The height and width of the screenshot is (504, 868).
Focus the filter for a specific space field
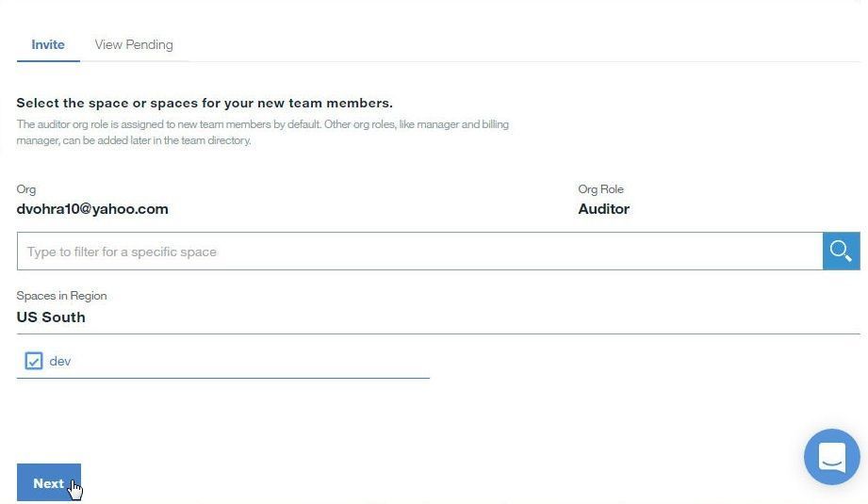point(419,252)
